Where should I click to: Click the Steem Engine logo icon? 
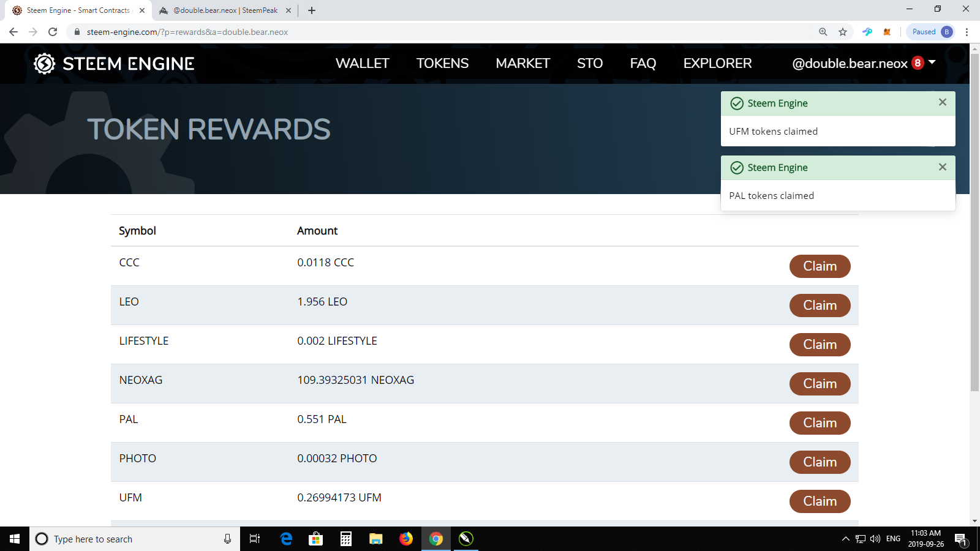click(x=44, y=63)
